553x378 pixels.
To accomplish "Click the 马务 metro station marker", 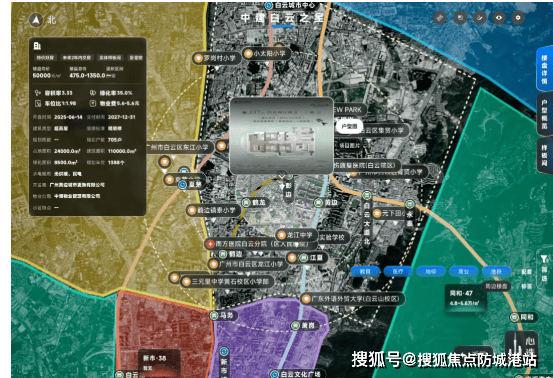I will click(223, 315).
